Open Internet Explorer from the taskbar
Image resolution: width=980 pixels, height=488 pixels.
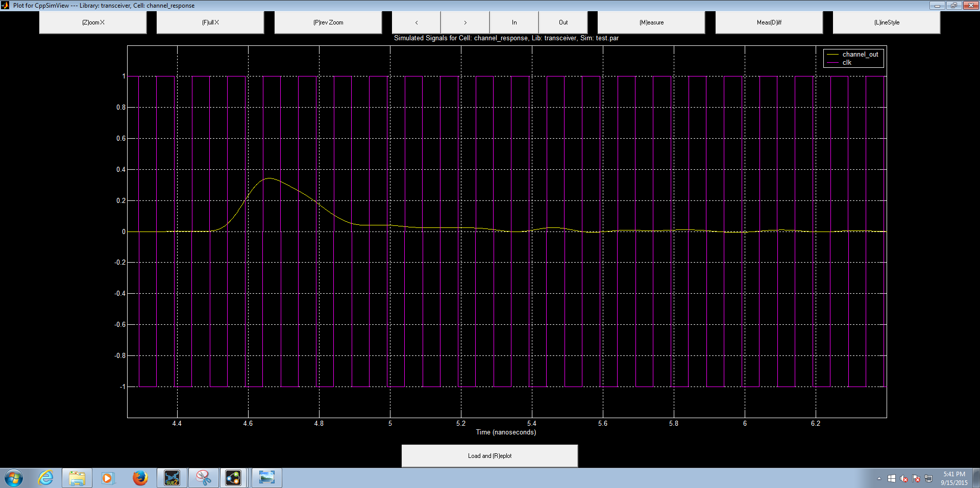[x=45, y=478]
